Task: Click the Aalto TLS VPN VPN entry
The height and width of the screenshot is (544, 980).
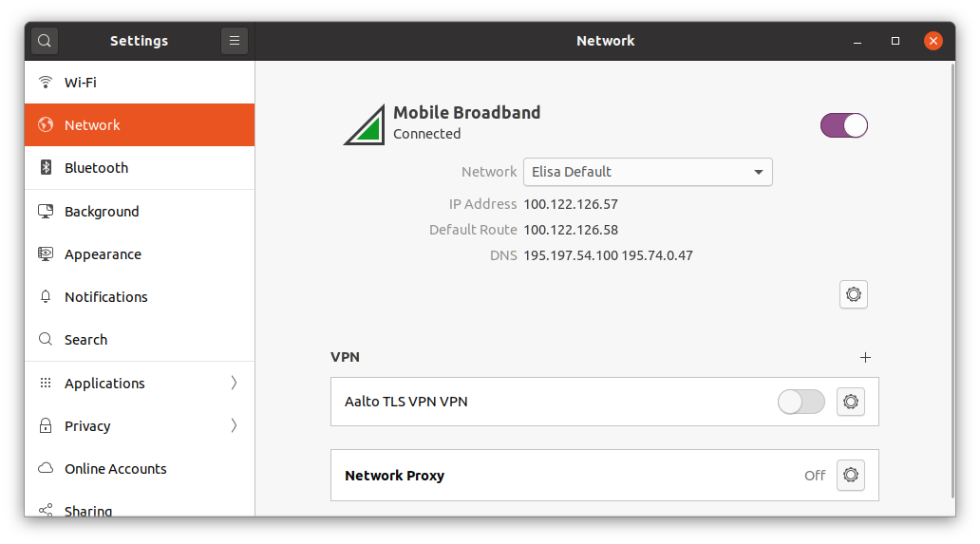Action: click(x=406, y=402)
